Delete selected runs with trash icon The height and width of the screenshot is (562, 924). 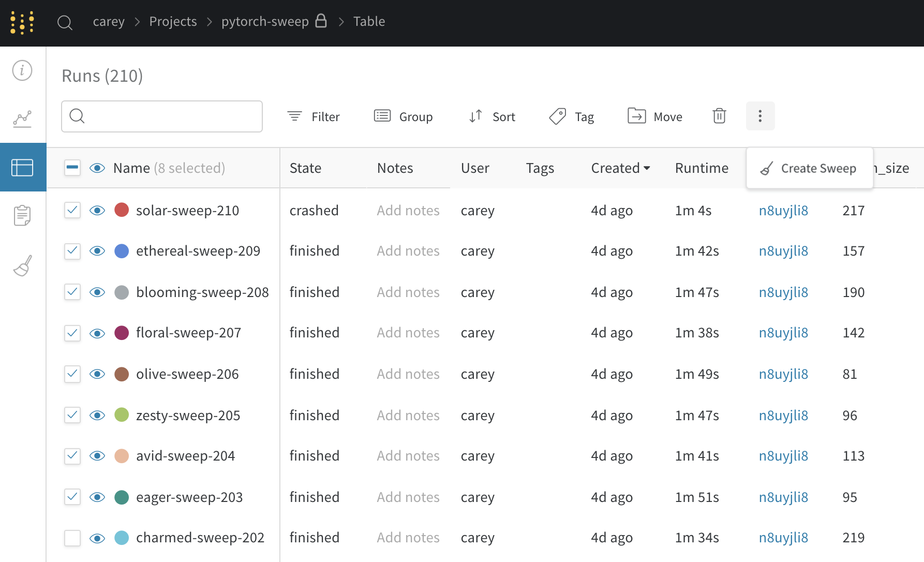coord(719,116)
